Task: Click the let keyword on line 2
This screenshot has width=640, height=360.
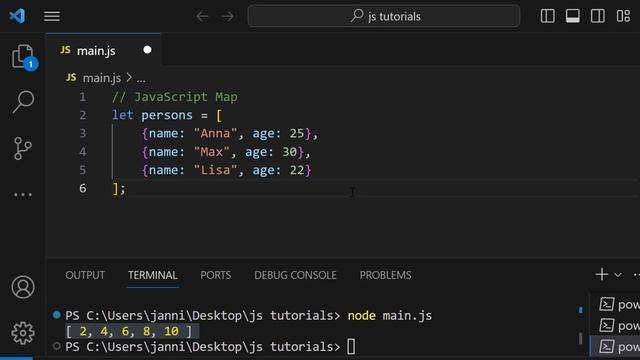Action: [123, 115]
